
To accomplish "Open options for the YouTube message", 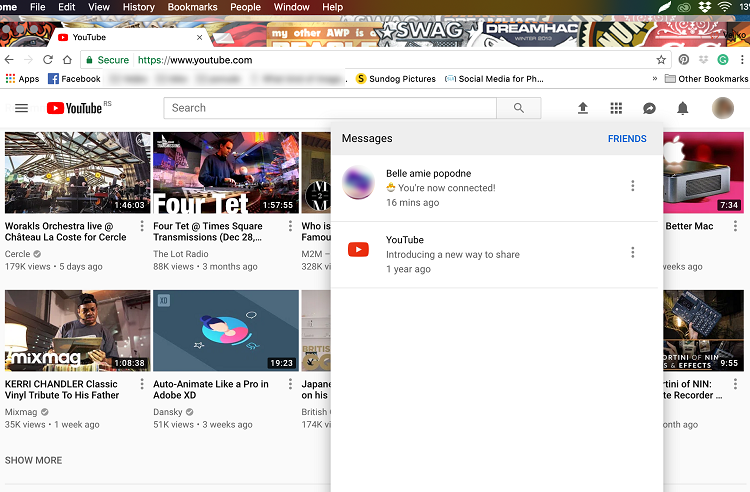I will pyautogui.click(x=633, y=252).
